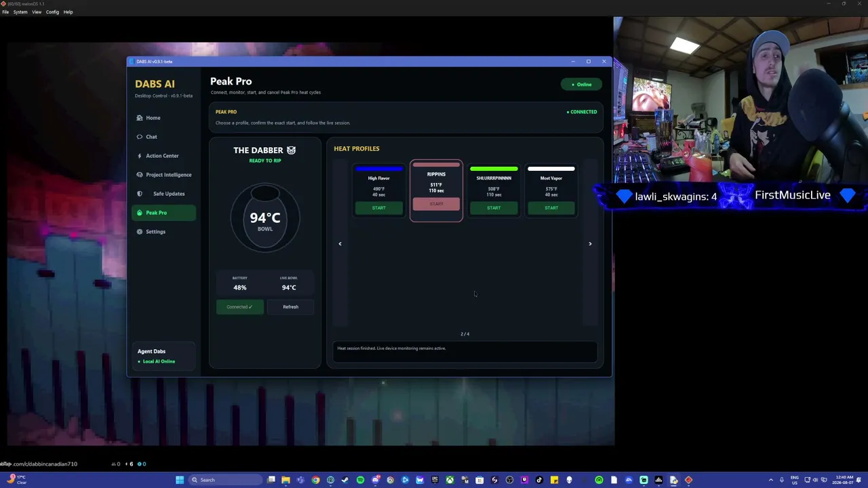
Task: Open the Settings page
Action: [163, 232]
